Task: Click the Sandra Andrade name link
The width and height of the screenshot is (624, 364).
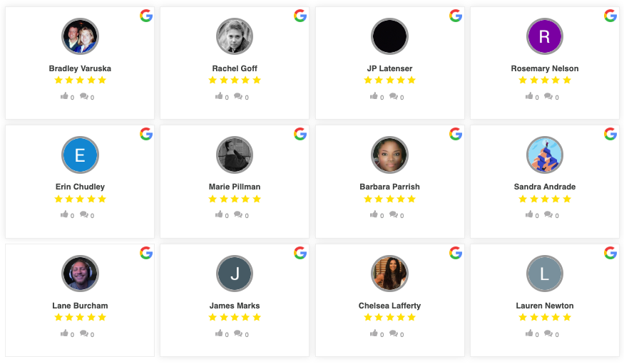Action: coord(545,187)
